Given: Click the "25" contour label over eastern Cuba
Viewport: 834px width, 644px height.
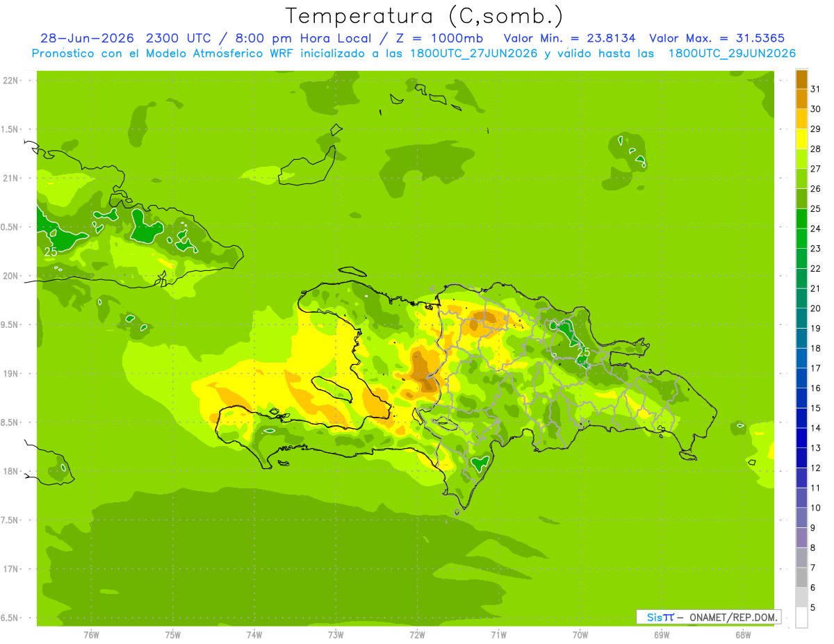Looking at the screenshot, I should pyautogui.click(x=51, y=251).
